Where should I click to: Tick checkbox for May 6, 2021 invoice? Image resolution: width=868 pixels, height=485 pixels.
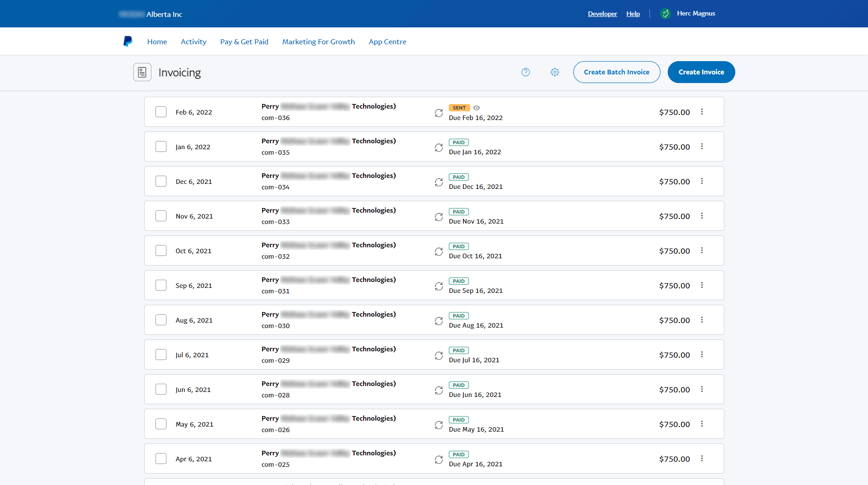point(161,424)
